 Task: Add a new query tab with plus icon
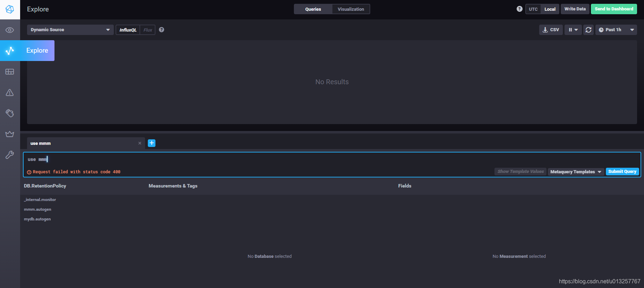pyautogui.click(x=152, y=143)
